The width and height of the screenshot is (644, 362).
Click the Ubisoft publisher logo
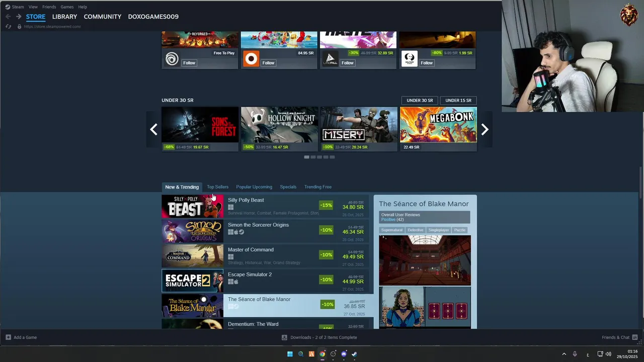pyautogui.click(x=172, y=59)
